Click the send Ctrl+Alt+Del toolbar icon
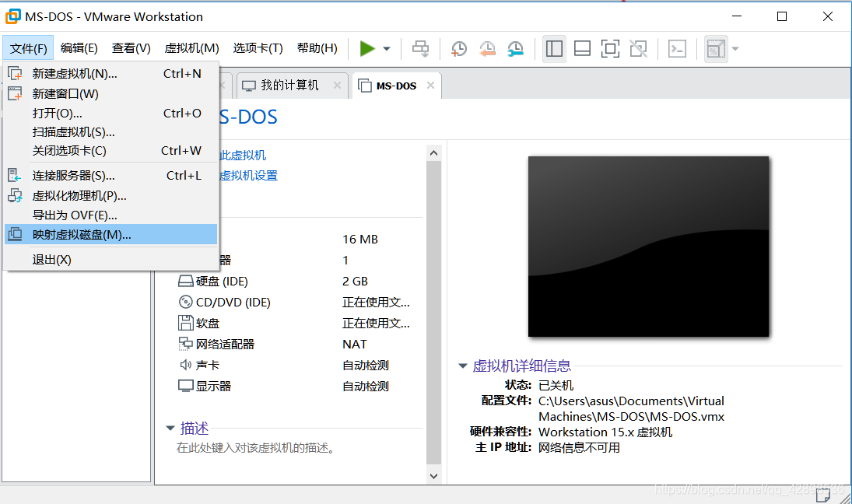 click(420, 48)
